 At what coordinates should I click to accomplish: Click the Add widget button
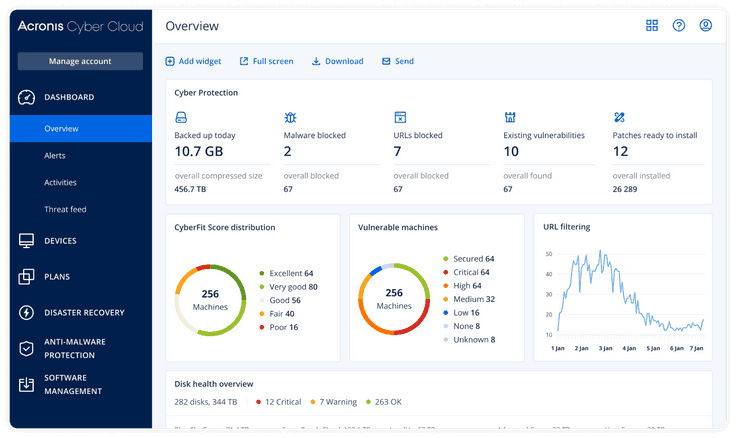193,61
